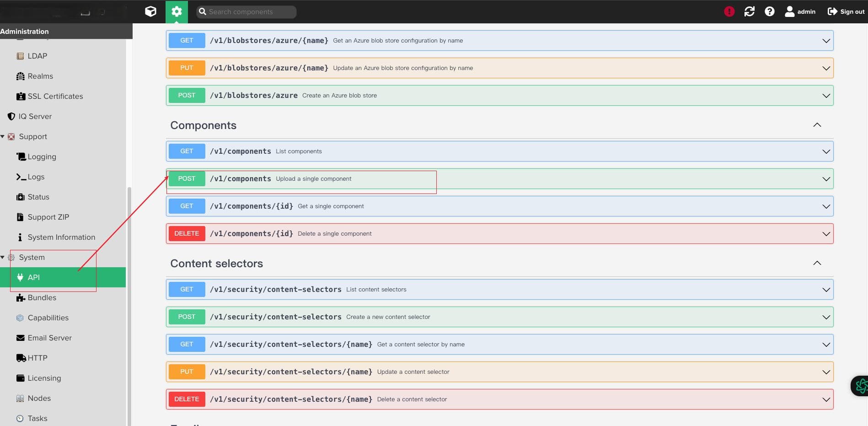
Task: Expand the Create an Azure blob store chevron
Action: [826, 96]
